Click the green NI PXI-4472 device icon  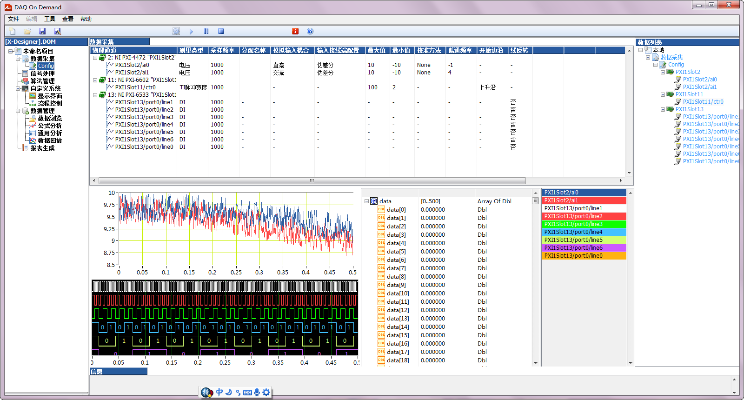coord(103,58)
